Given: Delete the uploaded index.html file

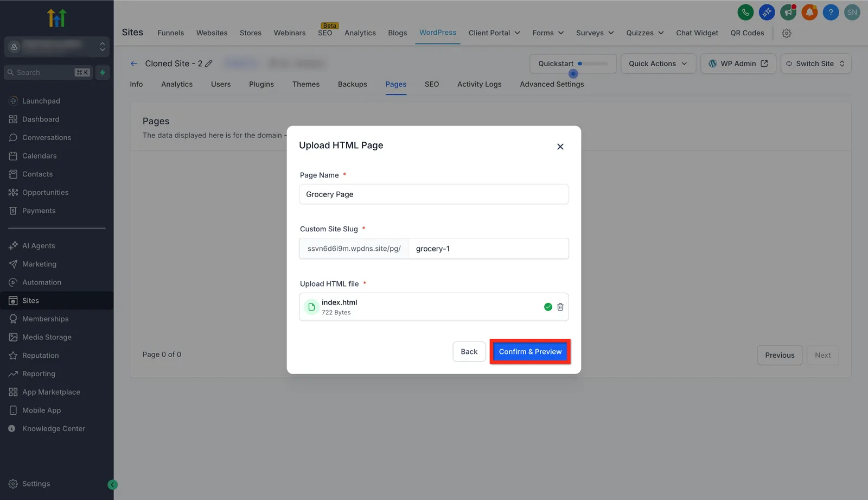Looking at the screenshot, I should [560, 307].
